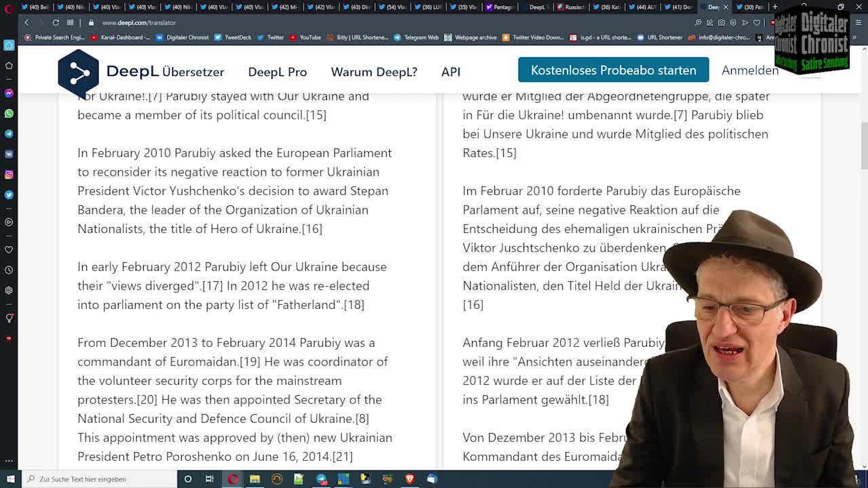Select the Übersetzer navigation item
Screen dimensions: 868x488
coord(193,72)
